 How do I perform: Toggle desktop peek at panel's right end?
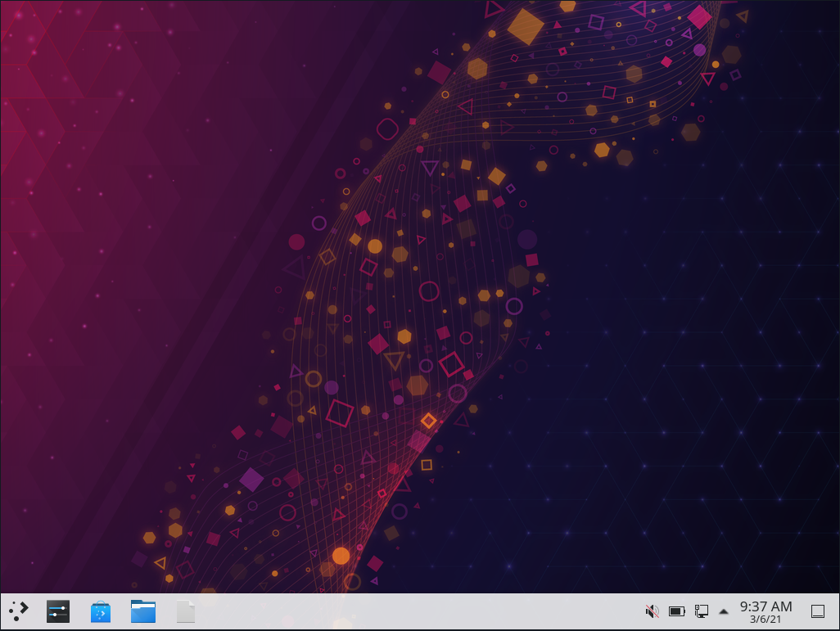(x=817, y=611)
